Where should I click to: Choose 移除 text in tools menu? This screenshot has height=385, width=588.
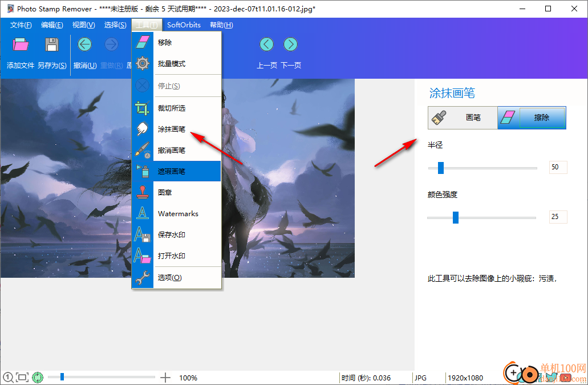(x=165, y=42)
